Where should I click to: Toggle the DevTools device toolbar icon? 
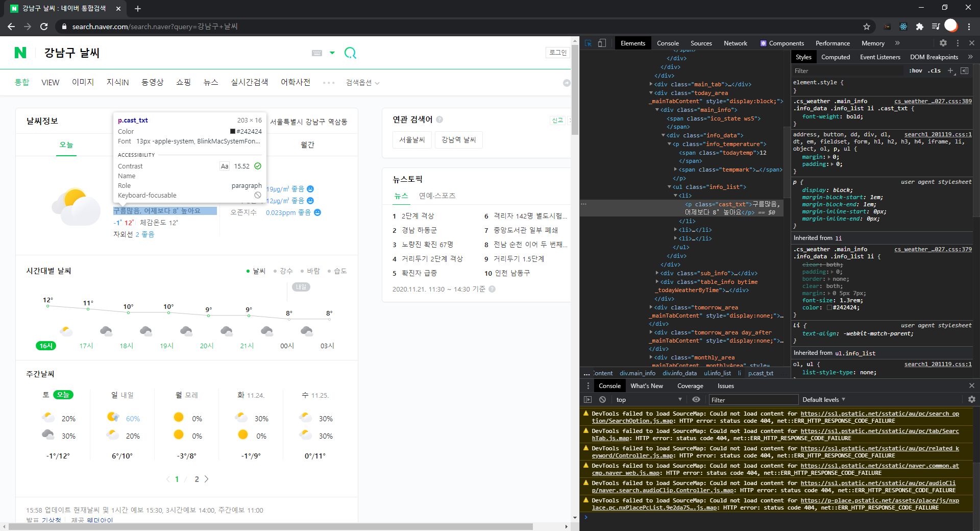coord(602,43)
